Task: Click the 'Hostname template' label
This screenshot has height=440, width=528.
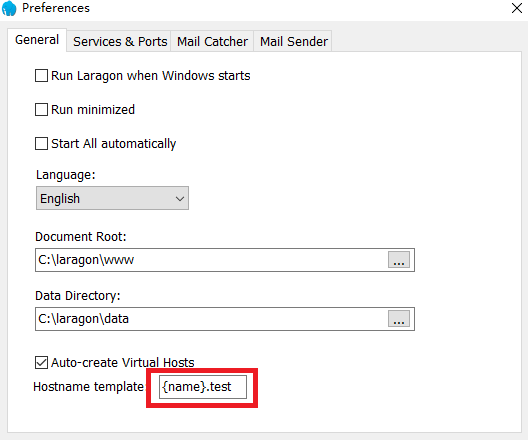Action: click(88, 387)
